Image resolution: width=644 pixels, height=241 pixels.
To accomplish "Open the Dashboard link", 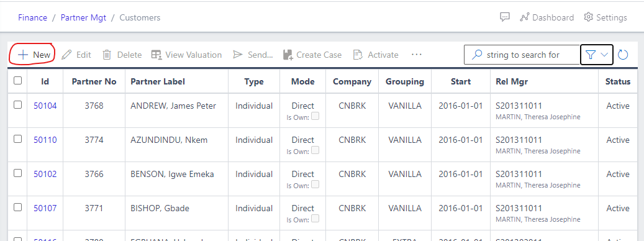I will 546,17.
